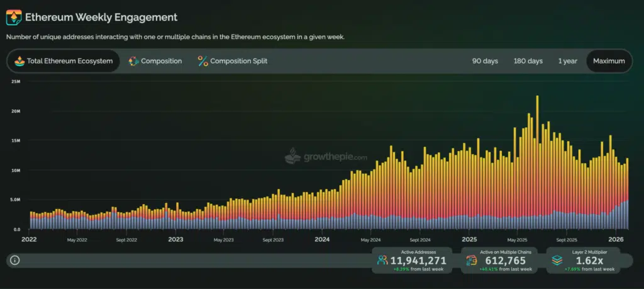
Task: Set timeframe to 180 days
Action: 528,61
